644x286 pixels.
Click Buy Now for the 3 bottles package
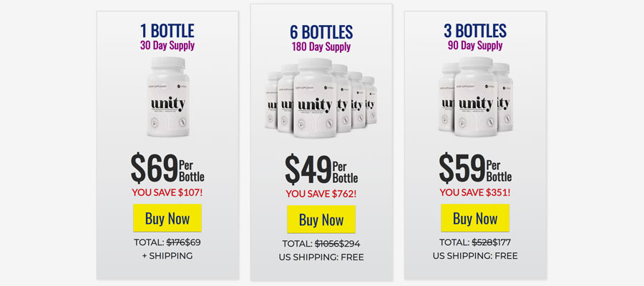click(x=475, y=218)
